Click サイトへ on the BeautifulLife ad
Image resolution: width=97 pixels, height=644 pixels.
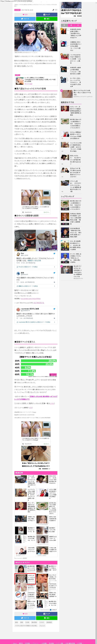pyautogui.click(x=46, y=212)
